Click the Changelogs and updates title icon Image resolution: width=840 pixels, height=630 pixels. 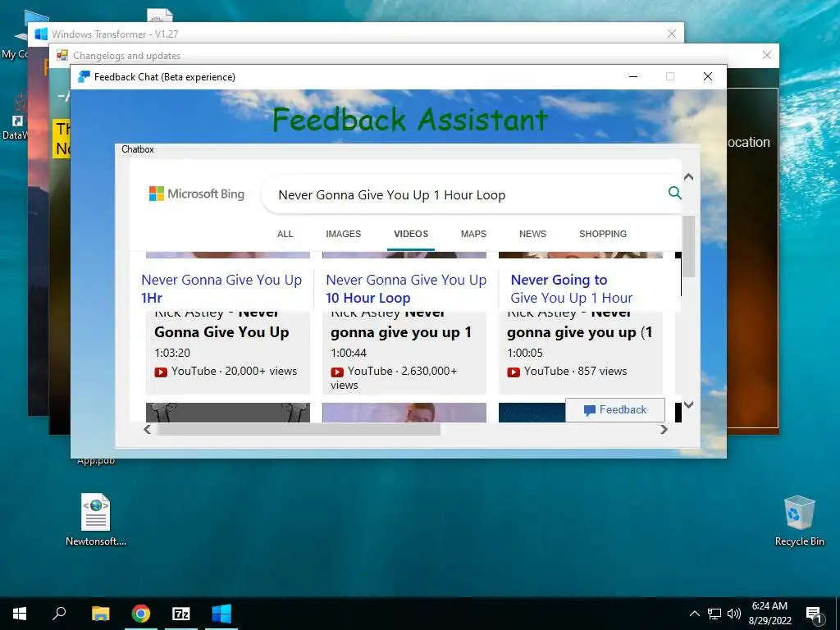62,55
